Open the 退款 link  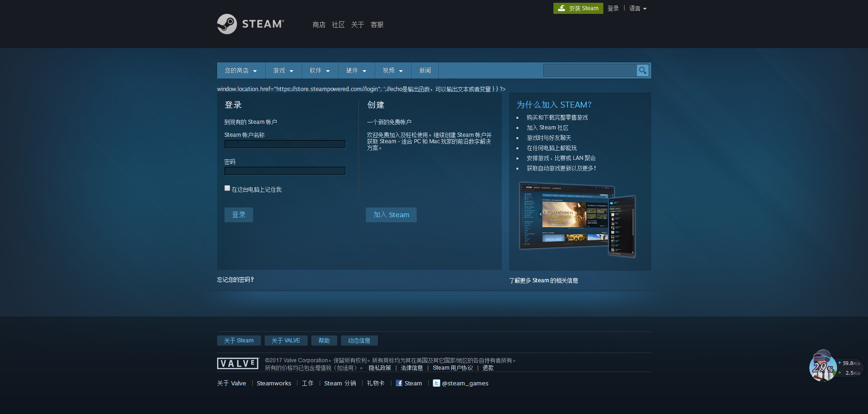488,368
